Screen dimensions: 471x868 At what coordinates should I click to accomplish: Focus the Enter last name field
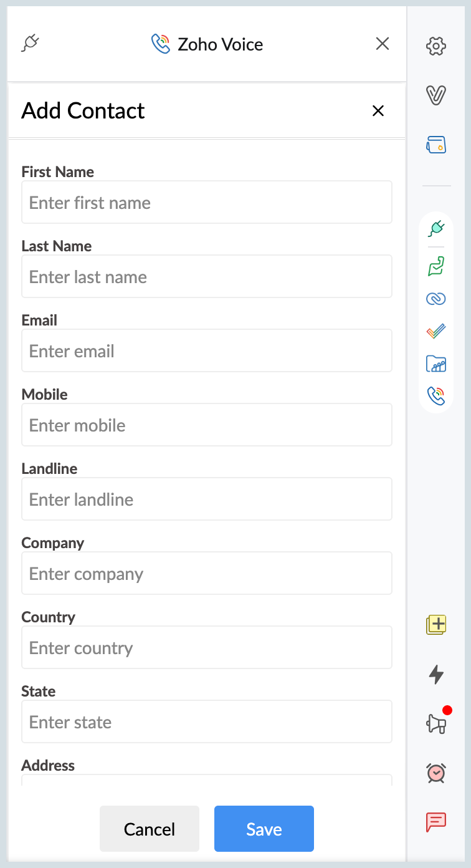click(207, 276)
